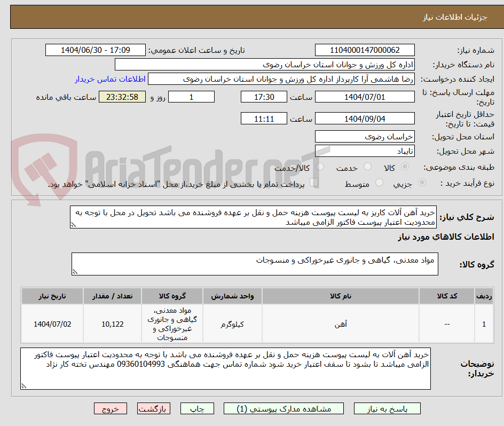Select the کالا/خدمت radio button
This screenshot has width=504, height=426.
(319, 166)
